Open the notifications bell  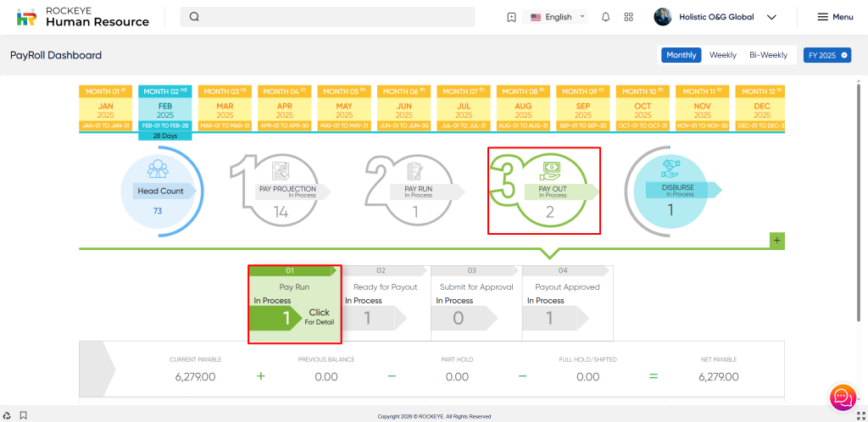pos(605,17)
